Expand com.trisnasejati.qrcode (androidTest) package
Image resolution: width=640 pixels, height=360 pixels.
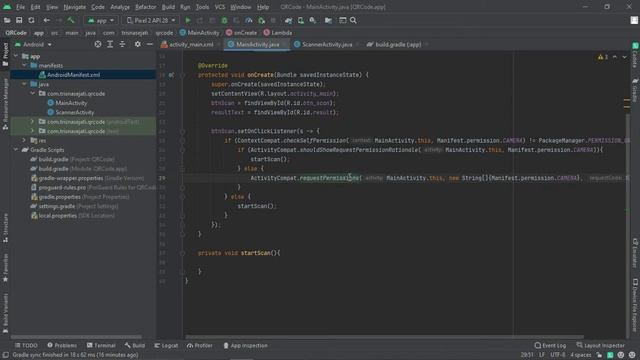[x=32, y=122]
